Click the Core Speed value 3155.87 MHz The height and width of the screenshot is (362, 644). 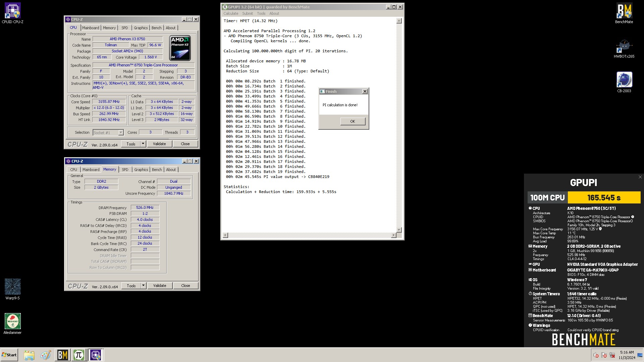(109, 102)
